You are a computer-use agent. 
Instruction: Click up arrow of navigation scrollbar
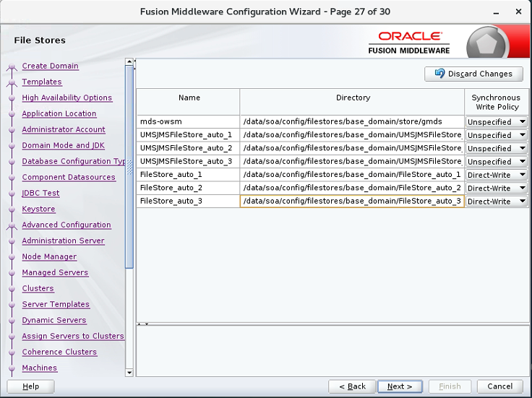(129, 61)
